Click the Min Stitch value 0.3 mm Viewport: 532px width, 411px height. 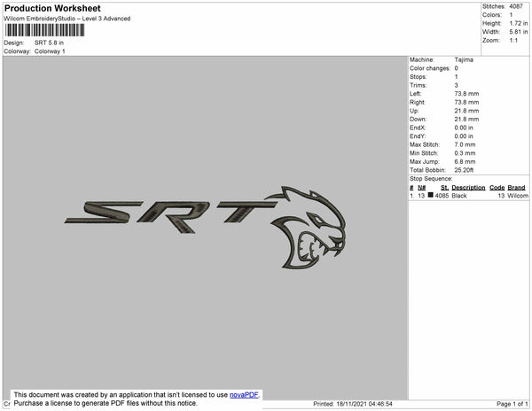465,153
